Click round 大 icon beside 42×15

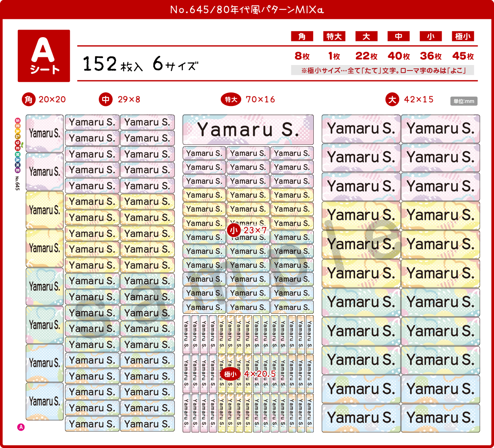tap(392, 100)
